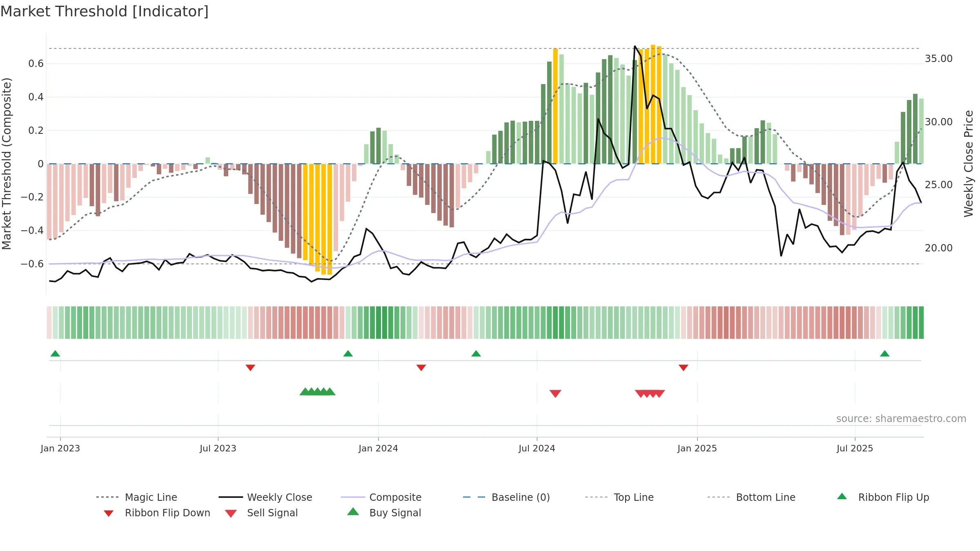Click the Ribbon Flip Down marker before Jan 2025
980x551 pixels.
[684, 368]
